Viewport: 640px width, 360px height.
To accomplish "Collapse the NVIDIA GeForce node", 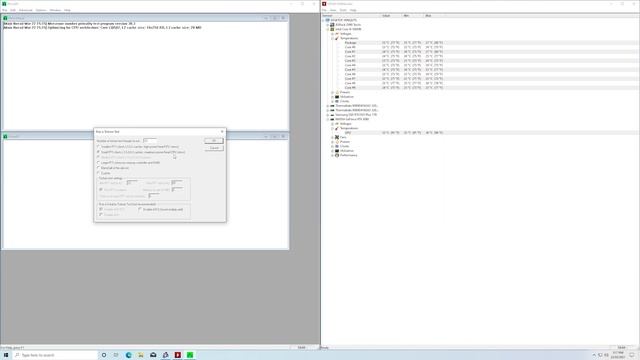I will [328, 119].
